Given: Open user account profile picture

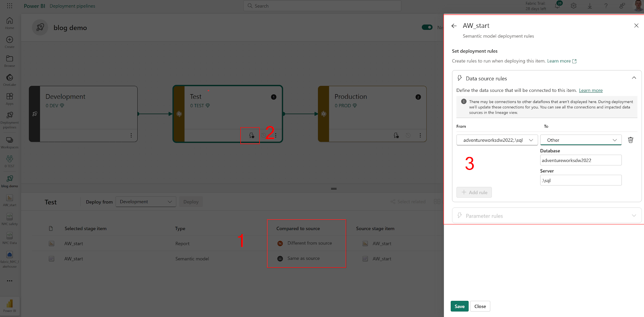Looking at the screenshot, I should 638,6.
